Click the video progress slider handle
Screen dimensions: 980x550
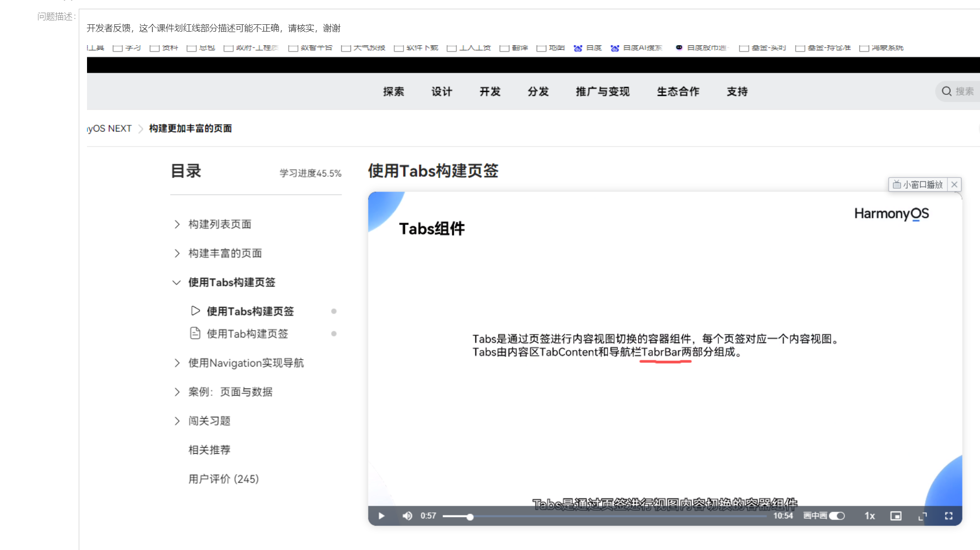(470, 517)
